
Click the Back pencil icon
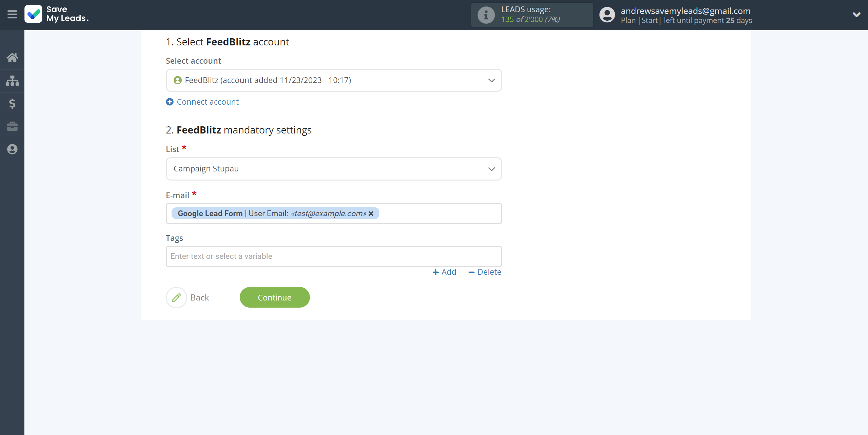176,298
